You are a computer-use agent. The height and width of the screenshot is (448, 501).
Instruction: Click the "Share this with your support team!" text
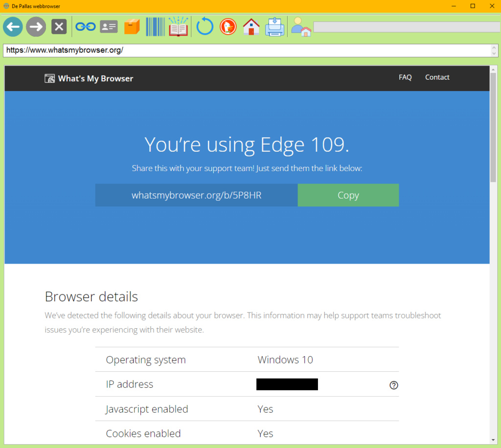[193, 168]
